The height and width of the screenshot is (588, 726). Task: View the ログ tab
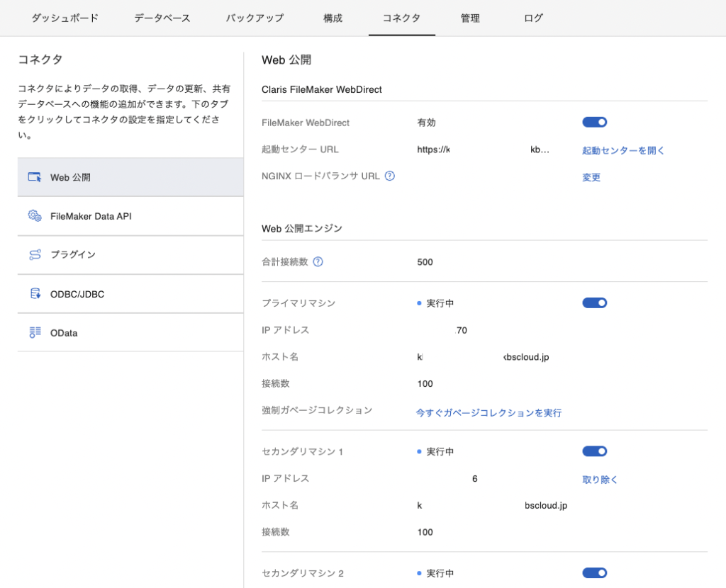coord(532,18)
